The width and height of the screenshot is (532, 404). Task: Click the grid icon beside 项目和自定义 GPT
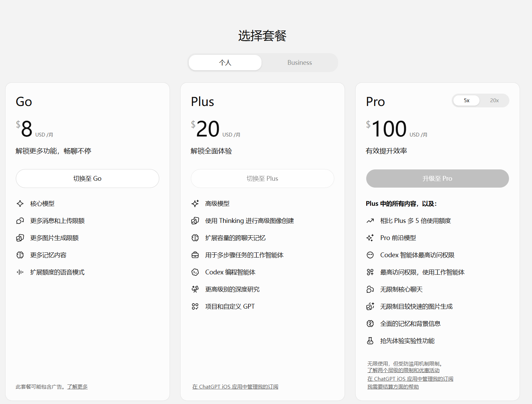click(x=195, y=307)
